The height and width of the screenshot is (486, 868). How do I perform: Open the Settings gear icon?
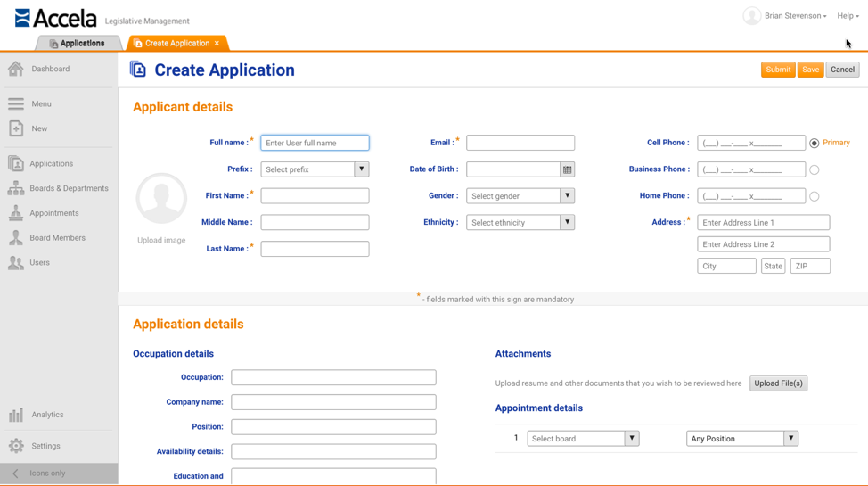(x=16, y=446)
